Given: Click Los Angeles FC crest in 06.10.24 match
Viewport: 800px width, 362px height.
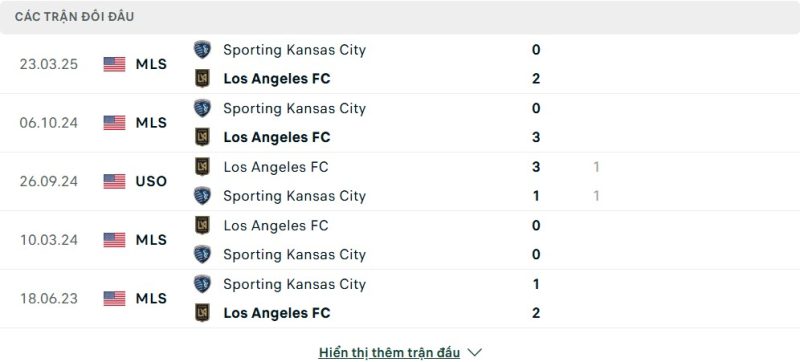Looking at the screenshot, I should 202,137.
